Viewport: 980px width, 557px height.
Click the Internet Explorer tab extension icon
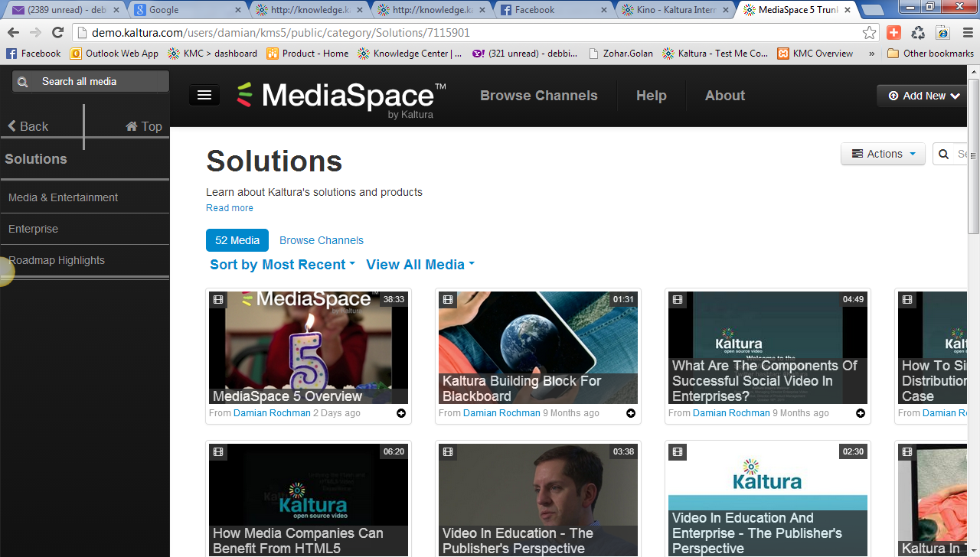click(x=943, y=33)
